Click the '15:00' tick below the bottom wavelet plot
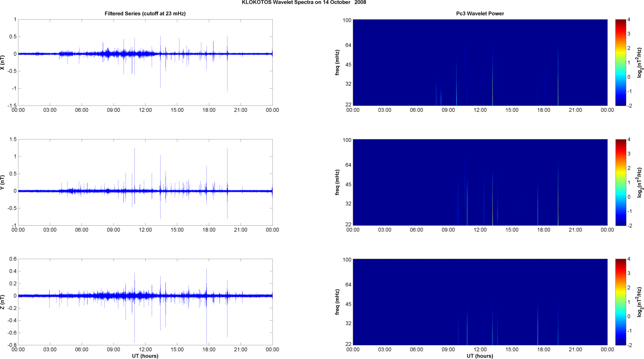 tap(512, 349)
